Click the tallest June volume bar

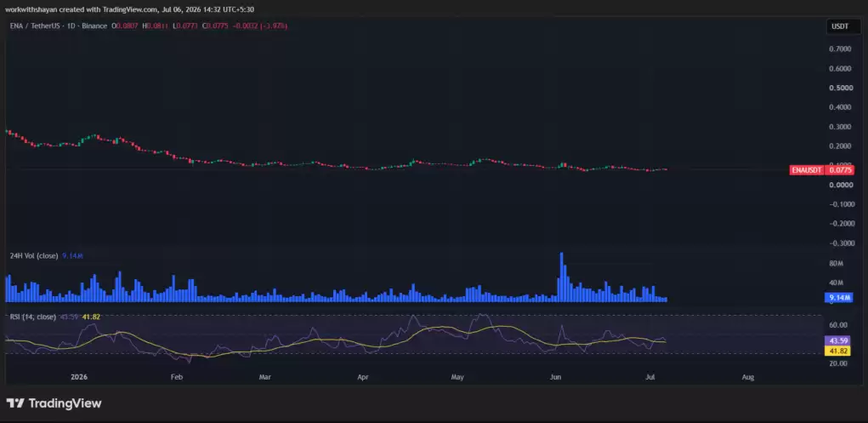(x=561, y=277)
